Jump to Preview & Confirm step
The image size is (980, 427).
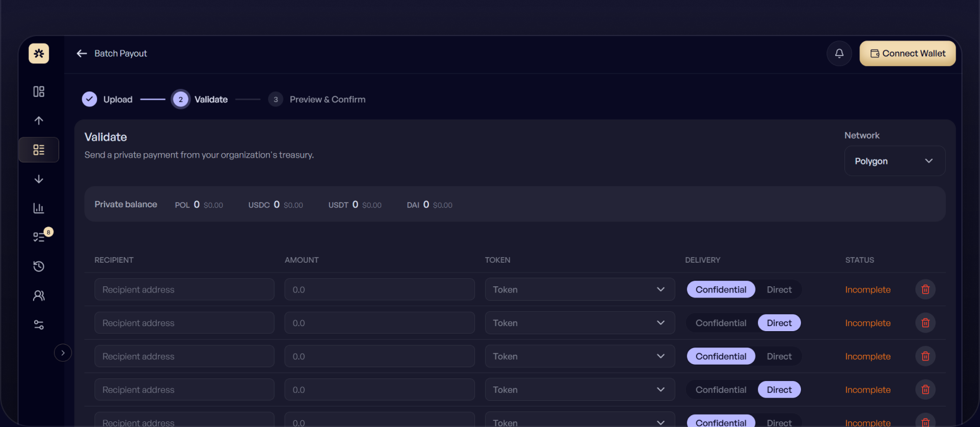317,100
